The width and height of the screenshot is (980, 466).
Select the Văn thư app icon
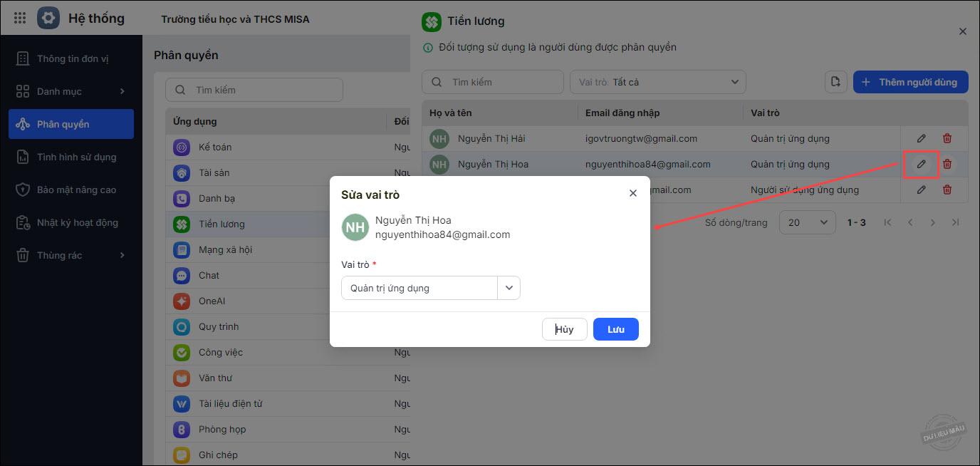click(x=182, y=378)
